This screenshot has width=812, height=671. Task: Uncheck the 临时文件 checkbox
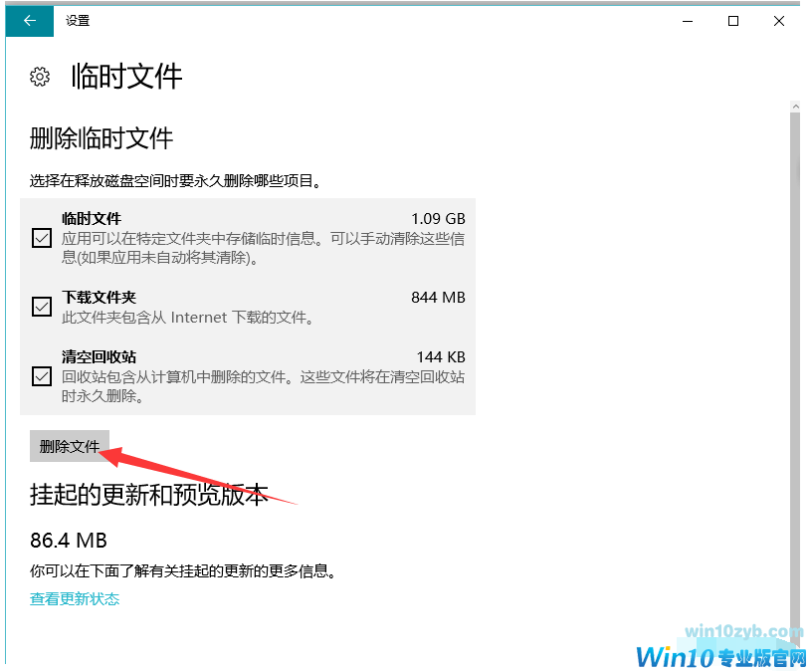42,238
